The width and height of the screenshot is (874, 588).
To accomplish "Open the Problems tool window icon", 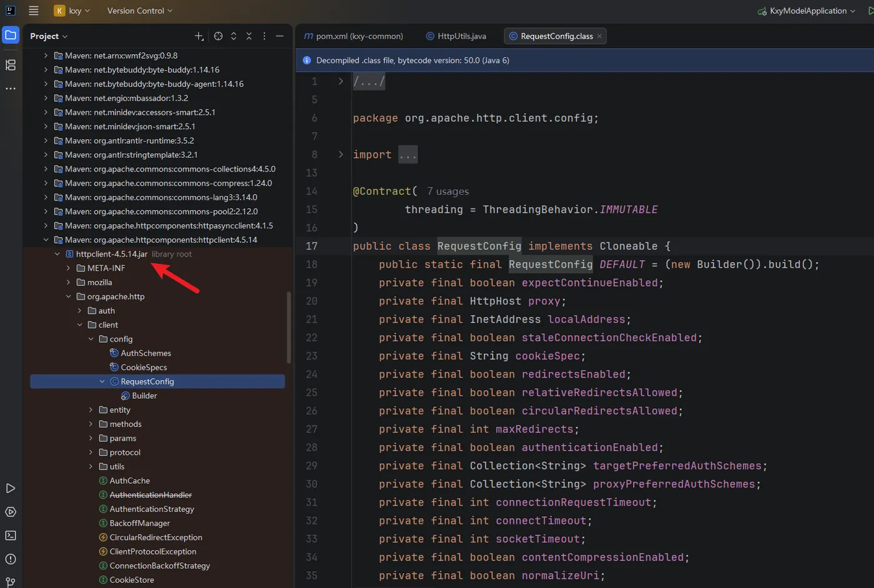I will (x=11, y=559).
